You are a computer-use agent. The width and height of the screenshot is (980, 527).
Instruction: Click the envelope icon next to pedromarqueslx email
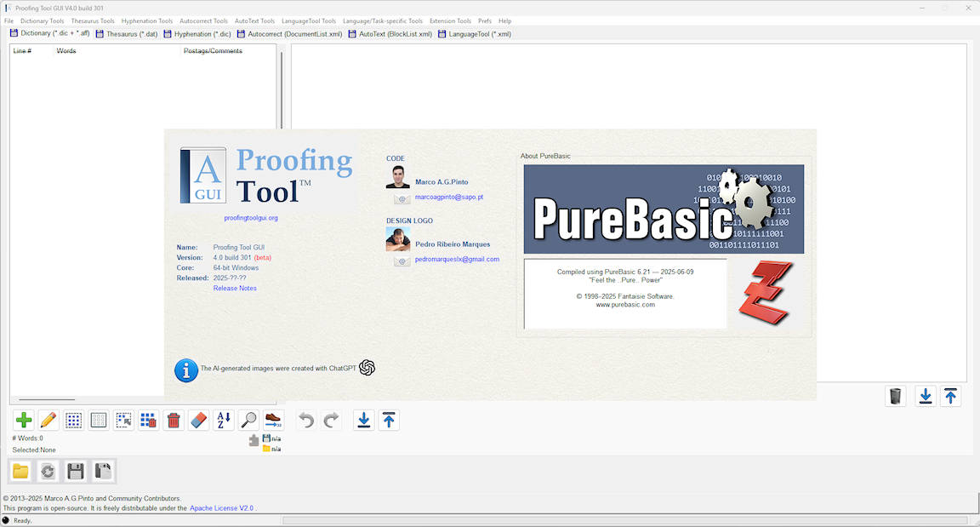click(x=402, y=261)
